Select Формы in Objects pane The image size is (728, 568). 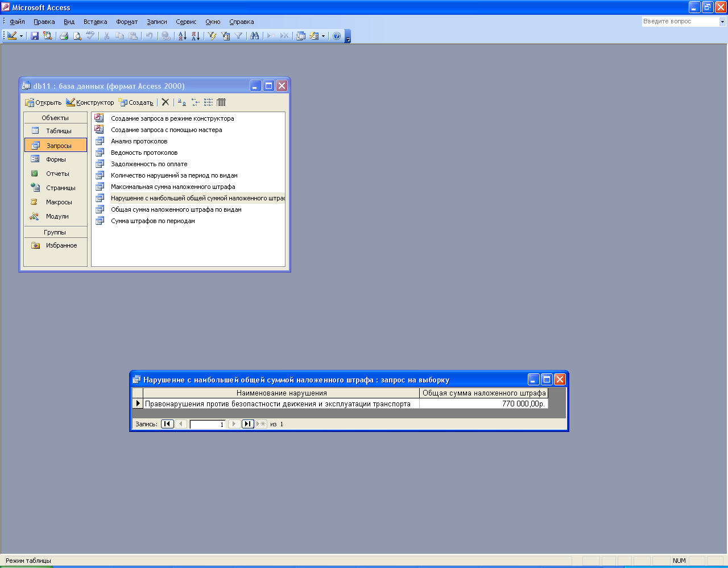tap(56, 159)
